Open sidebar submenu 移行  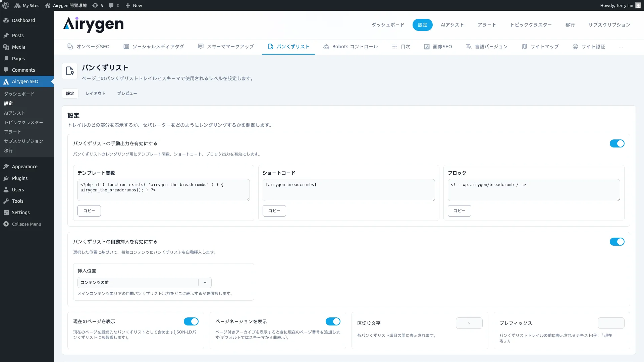[8, 150]
